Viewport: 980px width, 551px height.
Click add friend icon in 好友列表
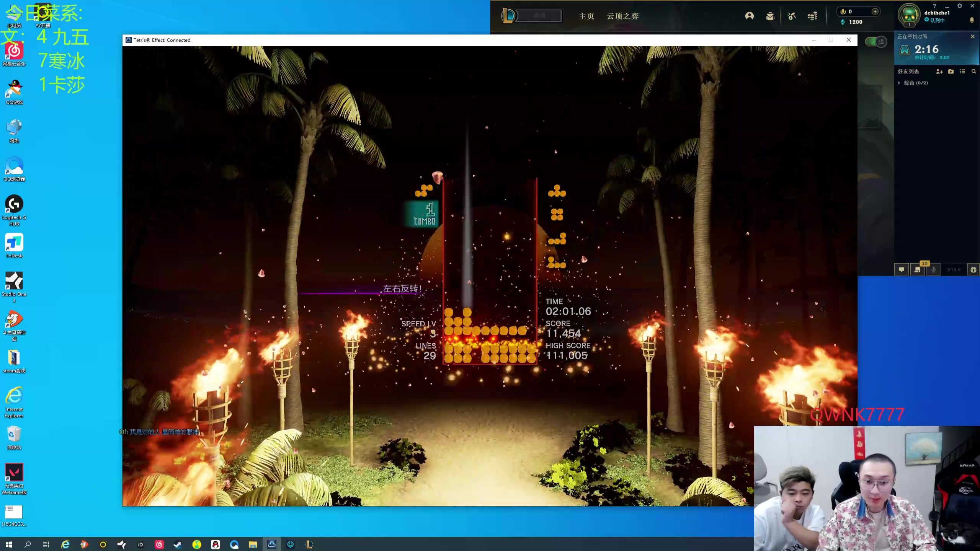[x=939, y=72]
